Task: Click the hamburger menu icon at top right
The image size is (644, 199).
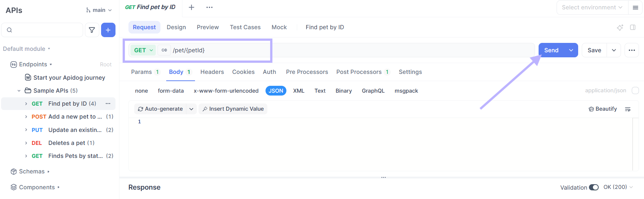Action: 635,8
